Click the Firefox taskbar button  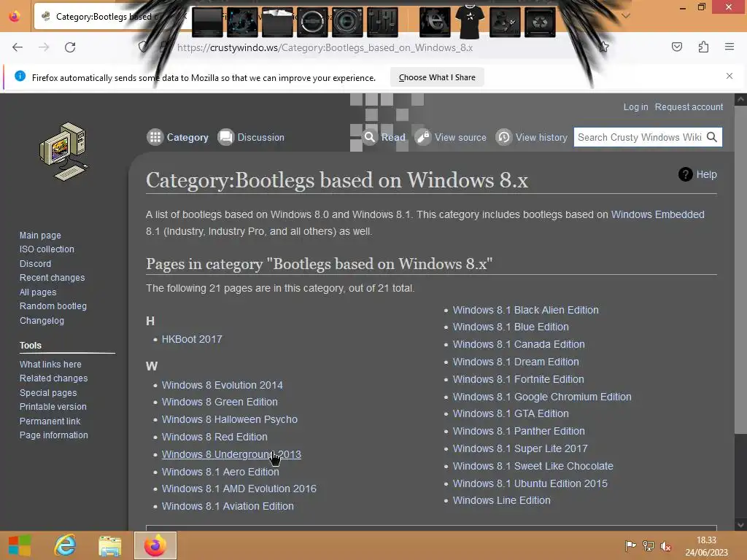155,545
